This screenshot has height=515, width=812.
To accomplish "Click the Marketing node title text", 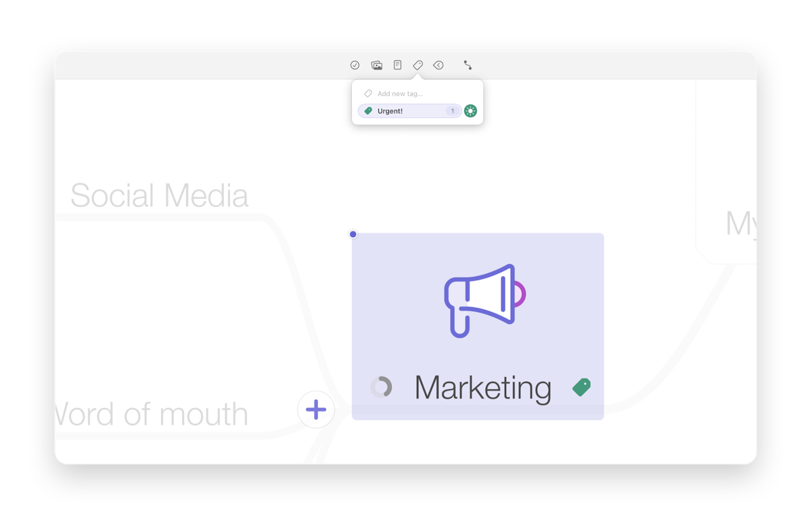I will (483, 387).
